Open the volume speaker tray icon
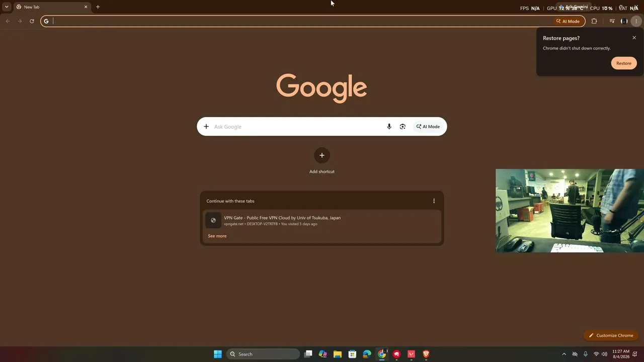This screenshot has width=644, height=362. point(604,354)
